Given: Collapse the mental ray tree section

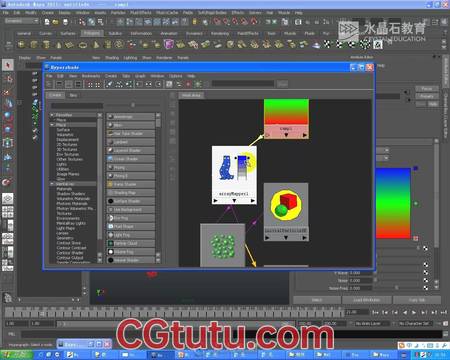Looking at the screenshot, I should click(53, 184).
